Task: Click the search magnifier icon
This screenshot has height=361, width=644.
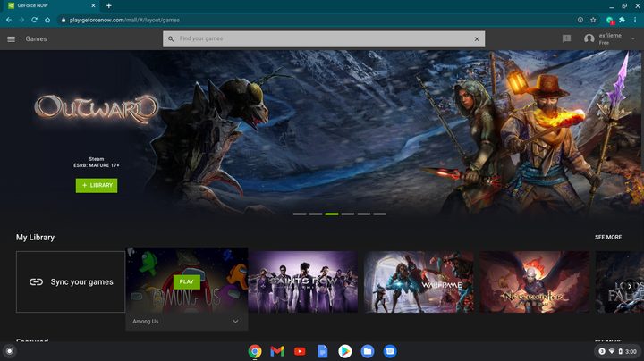Action: coord(171,39)
